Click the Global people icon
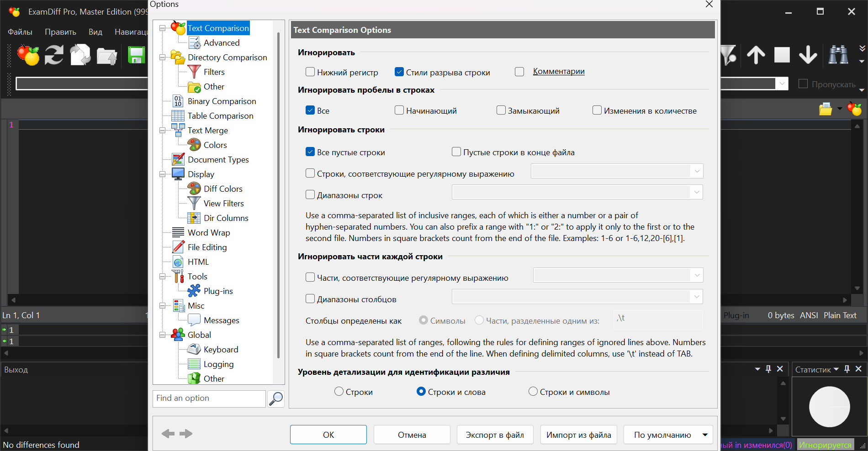Image resolution: width=868 pixels, height=451 pixels. pos(178,334)
